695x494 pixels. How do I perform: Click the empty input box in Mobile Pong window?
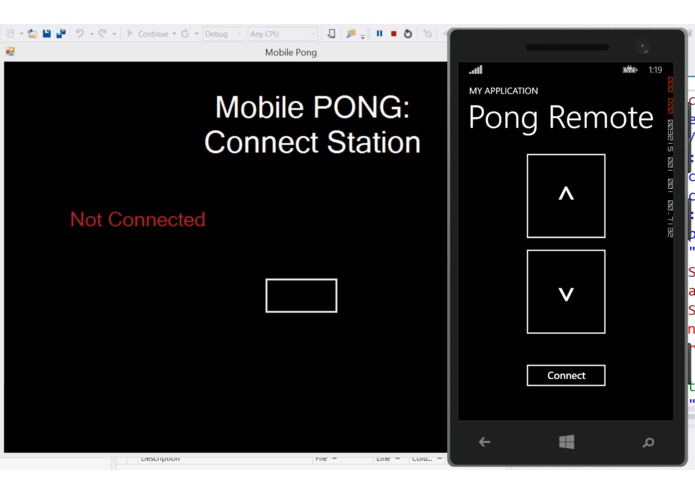pos(301,296)
